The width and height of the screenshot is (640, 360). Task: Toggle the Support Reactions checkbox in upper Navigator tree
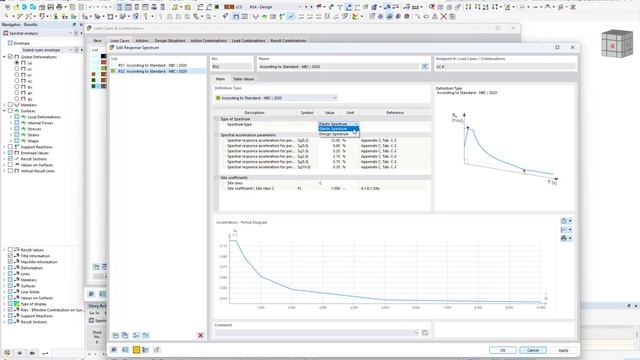[x=11, y=147]
